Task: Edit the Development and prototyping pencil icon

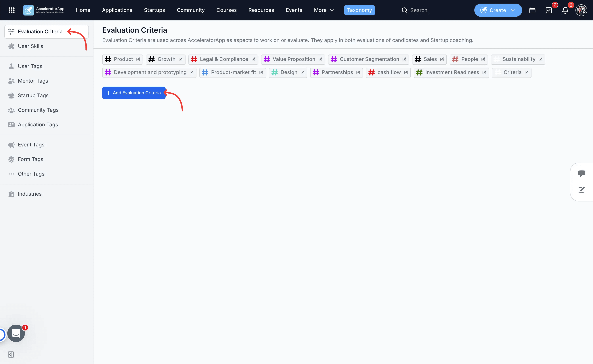Action: (x=192, y=72)
